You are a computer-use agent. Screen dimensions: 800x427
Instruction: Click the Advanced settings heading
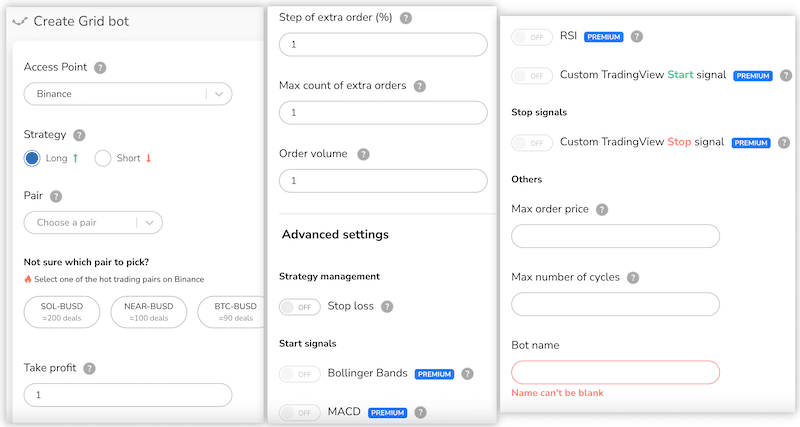(335, 235)
